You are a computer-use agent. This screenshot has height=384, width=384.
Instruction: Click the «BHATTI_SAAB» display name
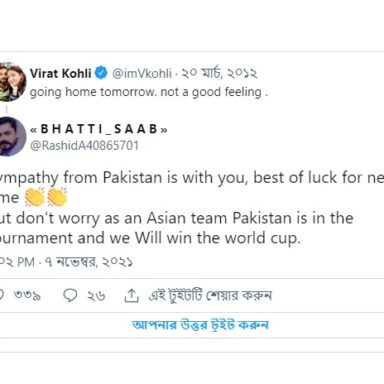pyautogui.click(x=99, y=129)
